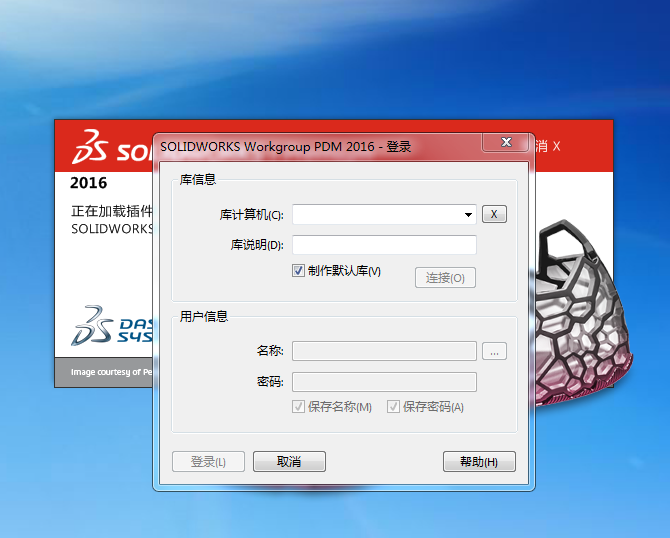The image size is (670, 538).
Task: Open help with the 帮助 button
Action: (x=479, y=462)
